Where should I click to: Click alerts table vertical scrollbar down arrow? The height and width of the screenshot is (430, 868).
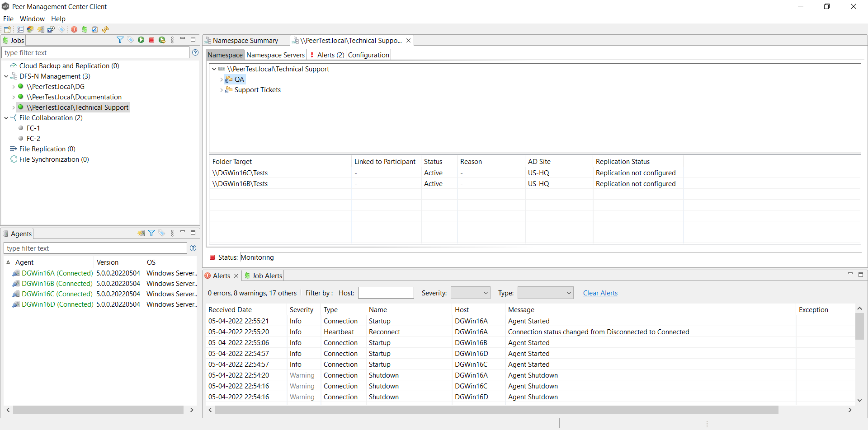859,400
